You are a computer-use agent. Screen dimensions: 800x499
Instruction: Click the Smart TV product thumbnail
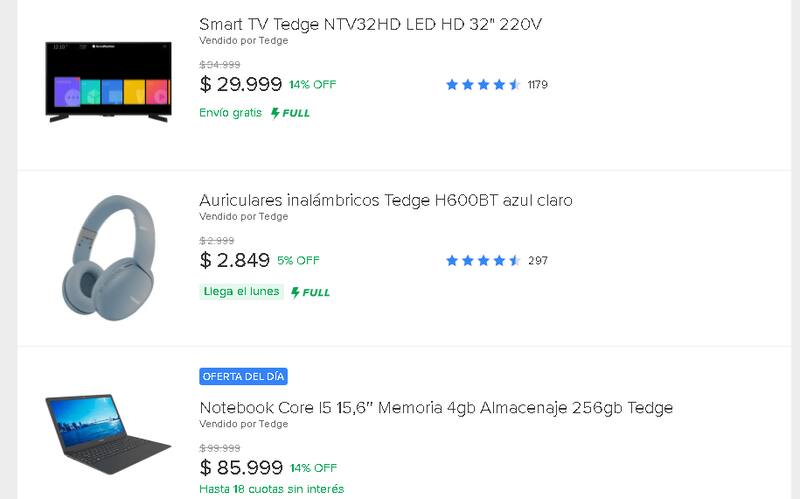coord(108,82)
